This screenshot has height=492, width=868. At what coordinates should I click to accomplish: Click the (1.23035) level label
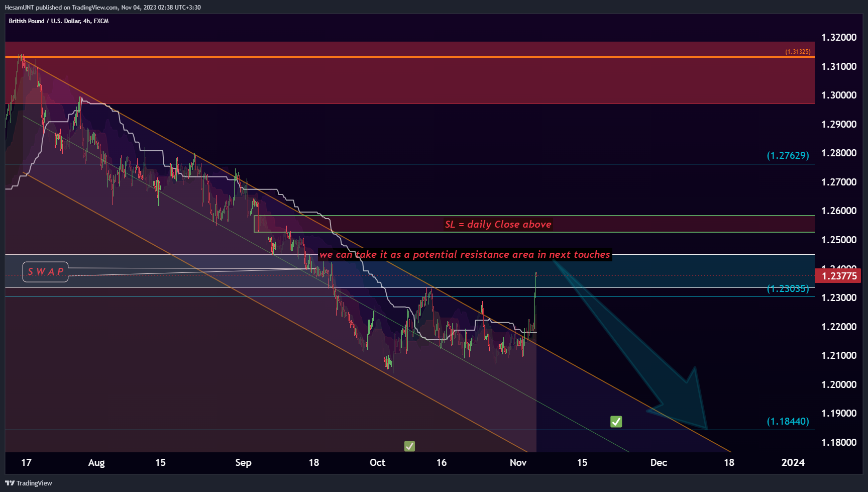(x=788, y=288)
